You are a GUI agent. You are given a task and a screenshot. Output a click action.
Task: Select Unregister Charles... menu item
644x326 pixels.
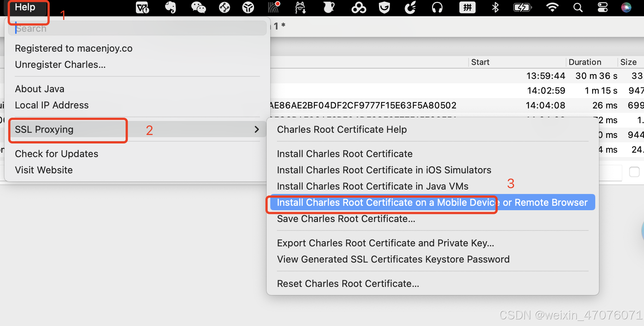[x=137, y=65]
